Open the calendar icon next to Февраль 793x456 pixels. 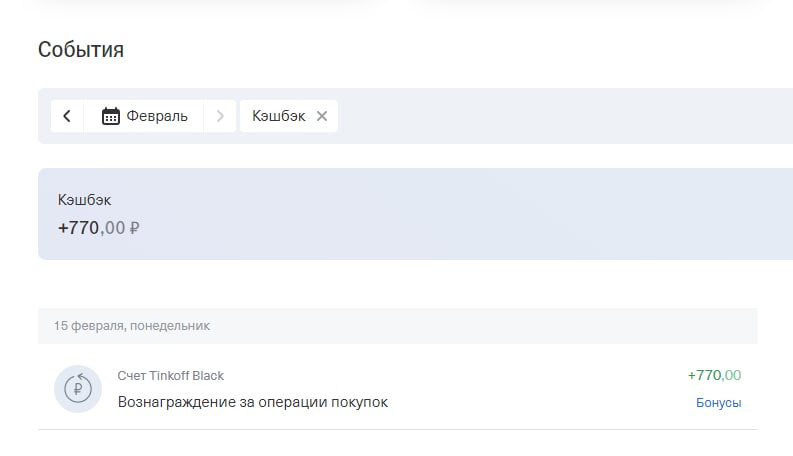[111, 116]
